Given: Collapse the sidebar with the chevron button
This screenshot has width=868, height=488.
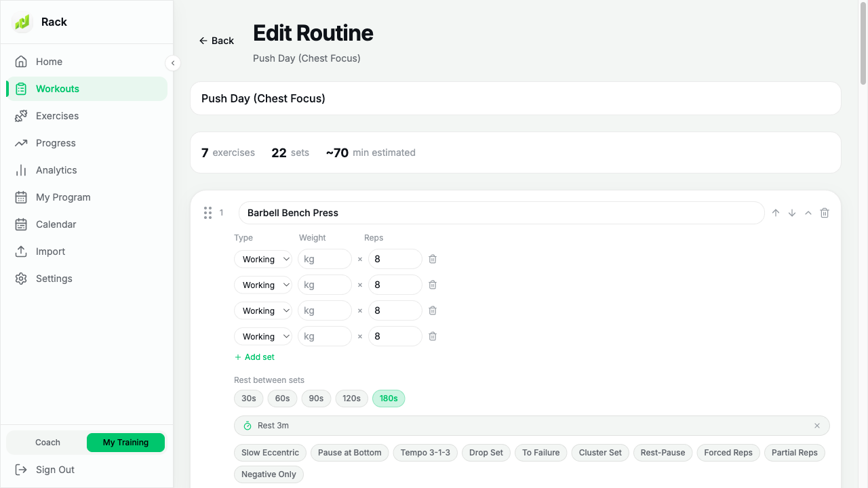Looking at the screenshot, I should [173, 63].
